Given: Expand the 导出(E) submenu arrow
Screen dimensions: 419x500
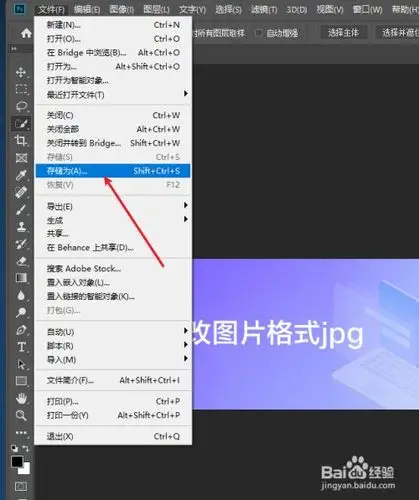Looking at the screenshot, I should click(186, 205).
